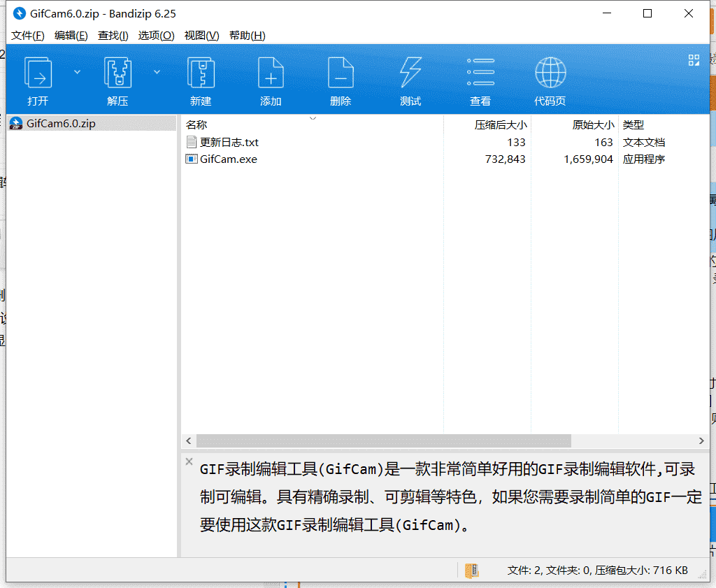Select the 更新日志.txt file row

444,143
